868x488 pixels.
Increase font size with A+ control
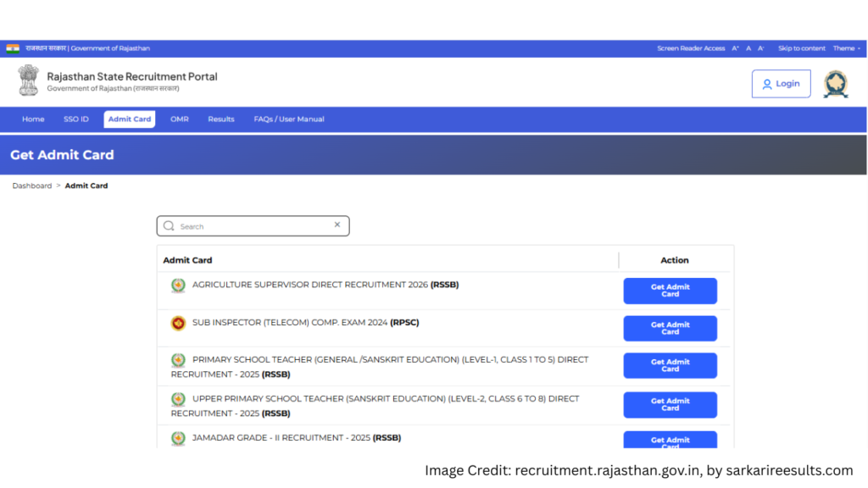click(x=736, y=48)
